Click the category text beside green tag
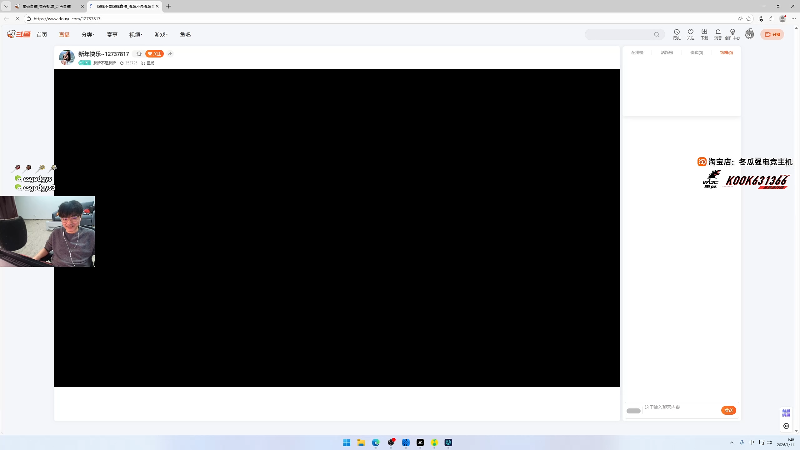 point(105,63)
